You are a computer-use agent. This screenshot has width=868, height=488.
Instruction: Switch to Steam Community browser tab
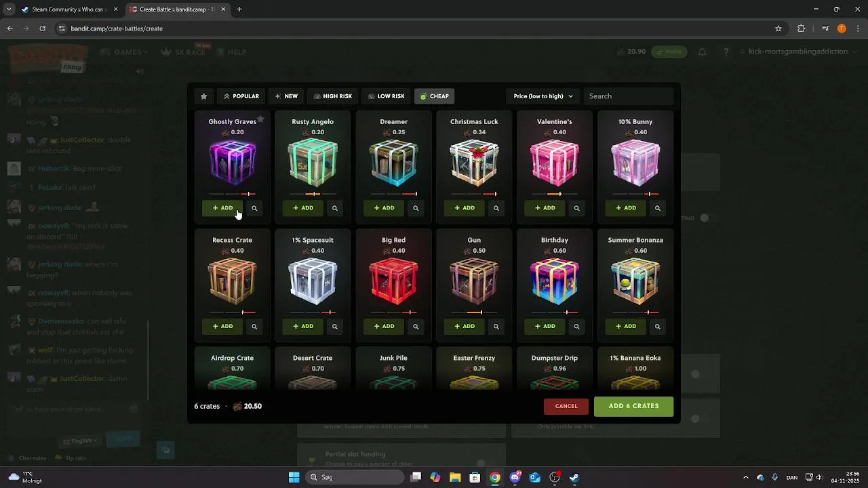click(x=69, y=9)
